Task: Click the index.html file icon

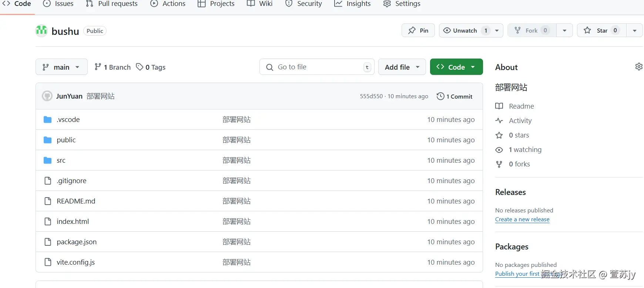Action: click(x=47, y=221)
